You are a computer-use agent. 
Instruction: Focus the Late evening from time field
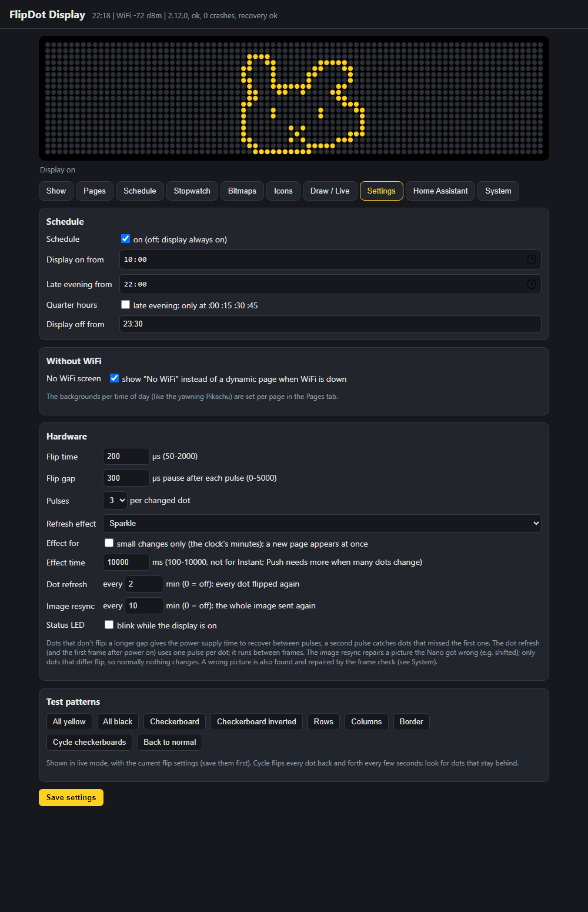330,284
